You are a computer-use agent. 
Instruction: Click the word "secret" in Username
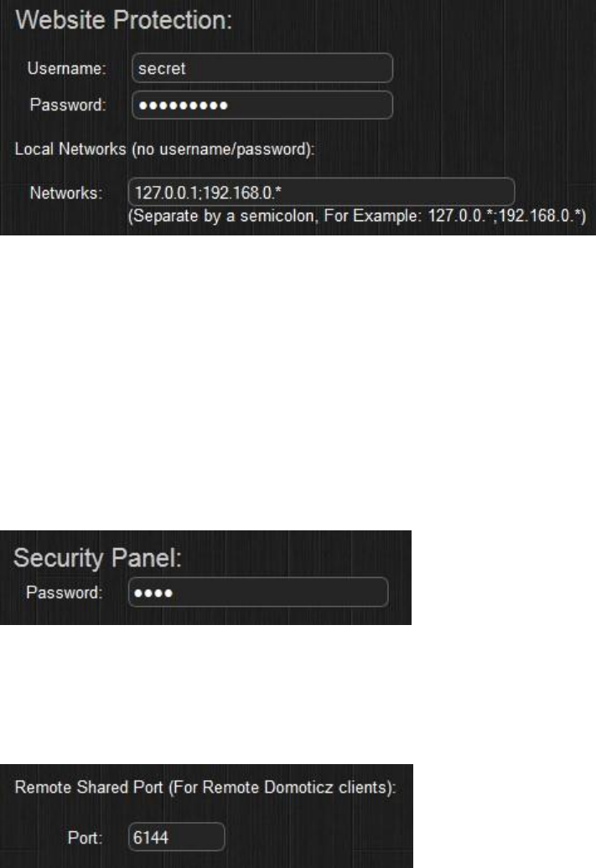click(162, 69)
